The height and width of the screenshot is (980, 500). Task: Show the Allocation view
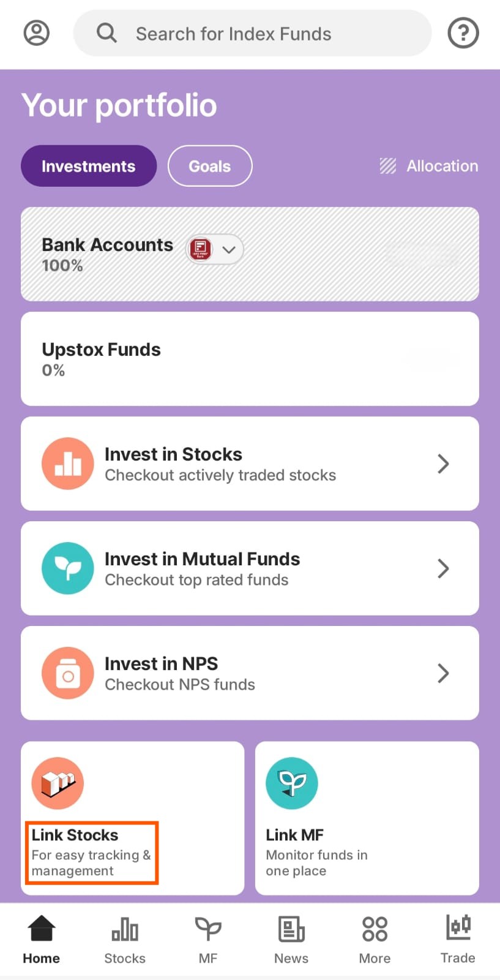[x=429, y=166]
